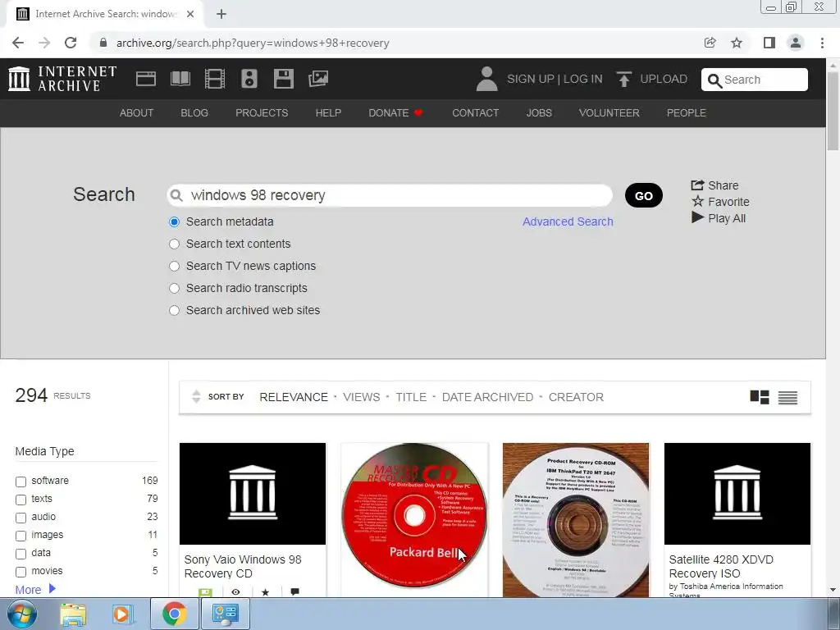The height and width of the screenshot is (630, 840).
Task: Open a new browser tab with plus
Action: [221, 15]
